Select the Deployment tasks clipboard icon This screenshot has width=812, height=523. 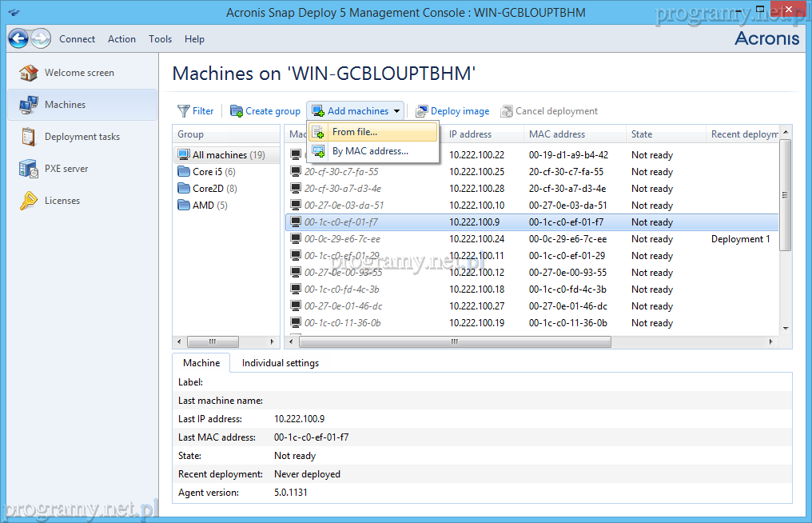[29, 137]
